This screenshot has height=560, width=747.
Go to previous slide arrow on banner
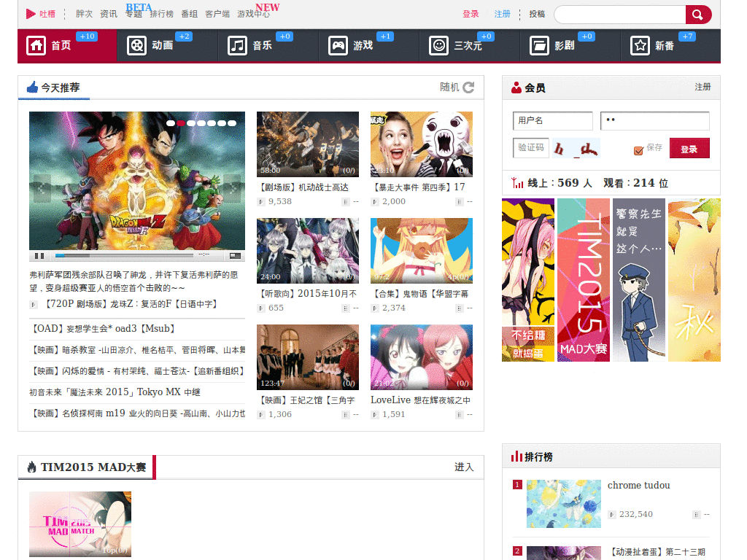pos(42,187)
